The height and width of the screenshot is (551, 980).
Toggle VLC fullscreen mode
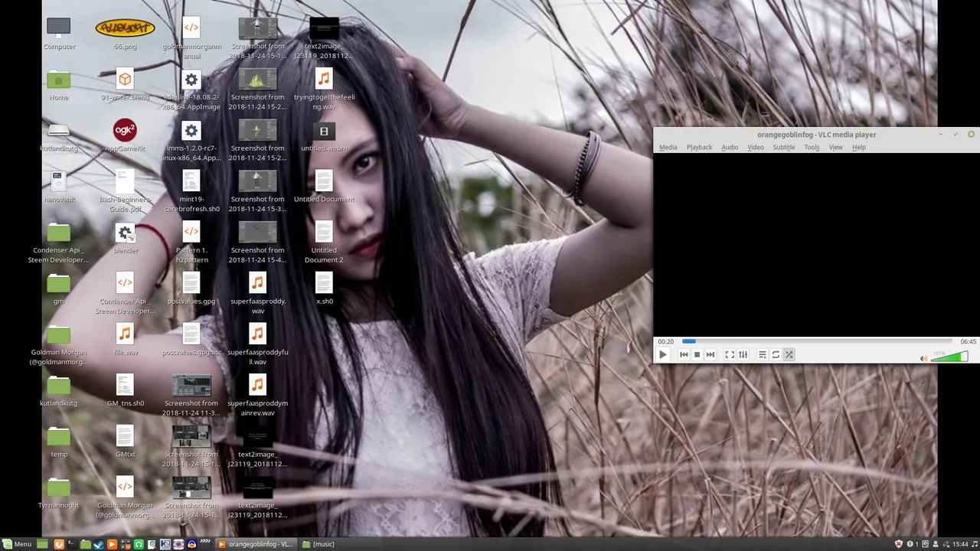pyautogui.click(x=730, y=354)
